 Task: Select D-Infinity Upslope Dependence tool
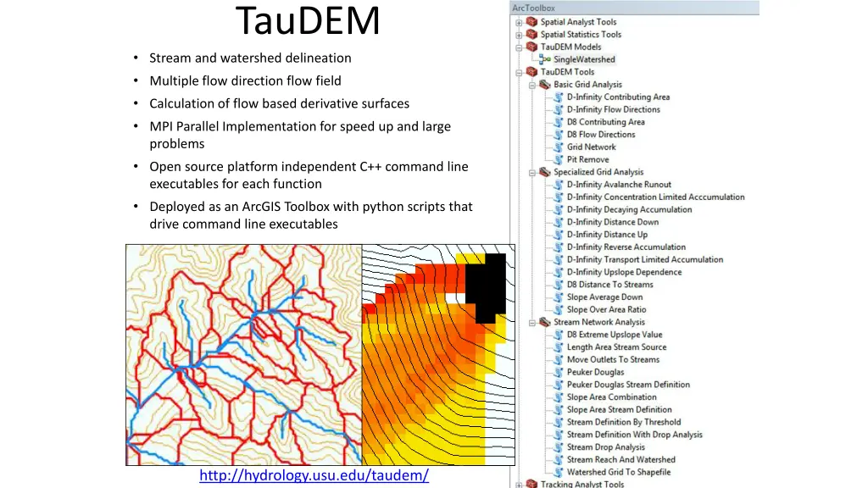click(x=624, y=272)
